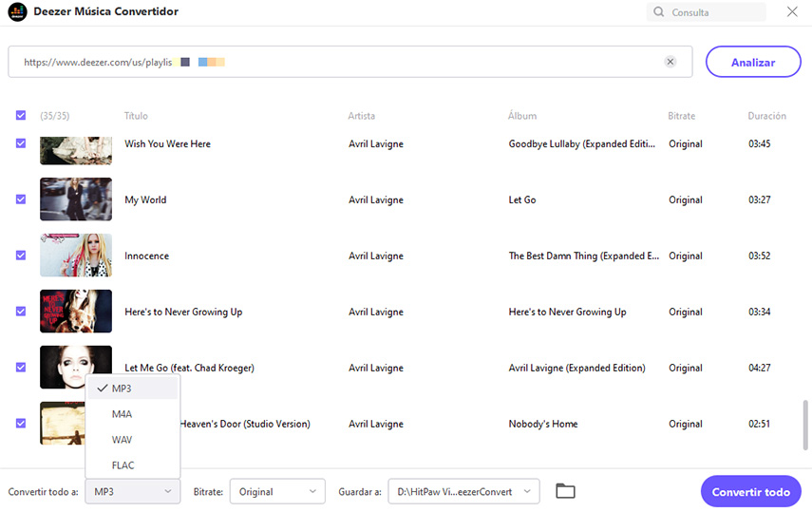Click the title "Innocence"
This screenshot has height=512, width=812.
(146, 256)
